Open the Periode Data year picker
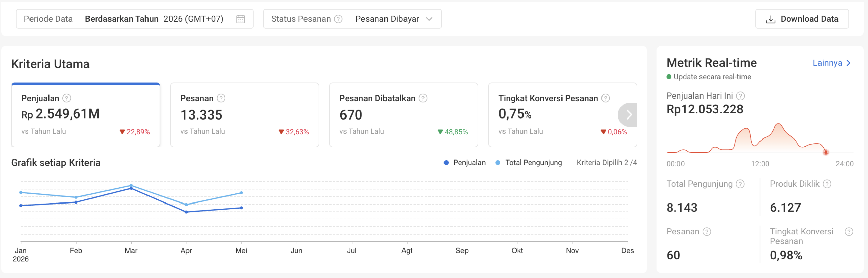The width and height of the screenshot is (868, 278). [135, 19]
